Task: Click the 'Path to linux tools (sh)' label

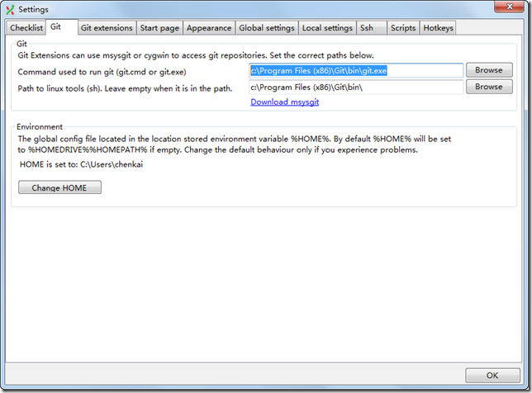Action: [125, 88]
